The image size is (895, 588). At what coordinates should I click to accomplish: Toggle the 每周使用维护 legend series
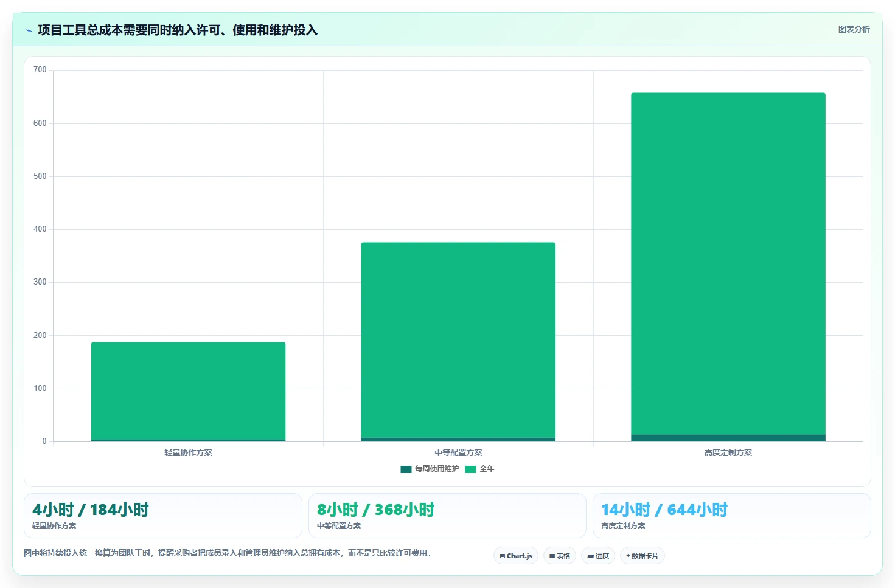coord(430,469)
